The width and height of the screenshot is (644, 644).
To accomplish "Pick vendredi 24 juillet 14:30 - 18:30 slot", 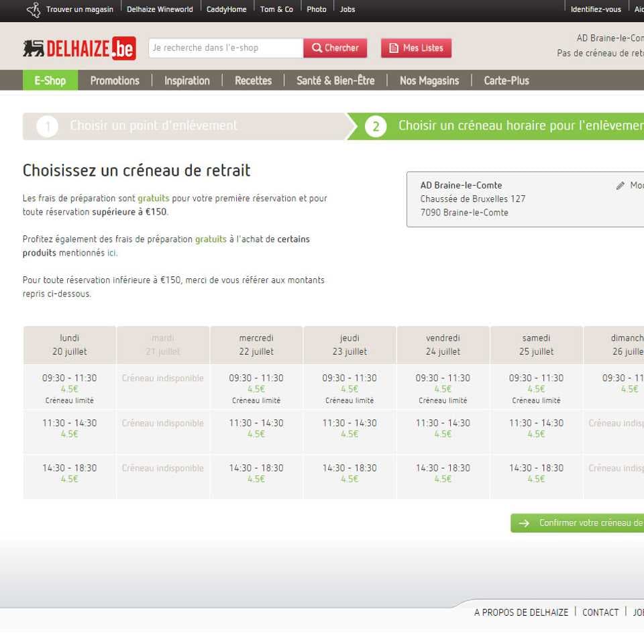I will click(x=443, y=477).
